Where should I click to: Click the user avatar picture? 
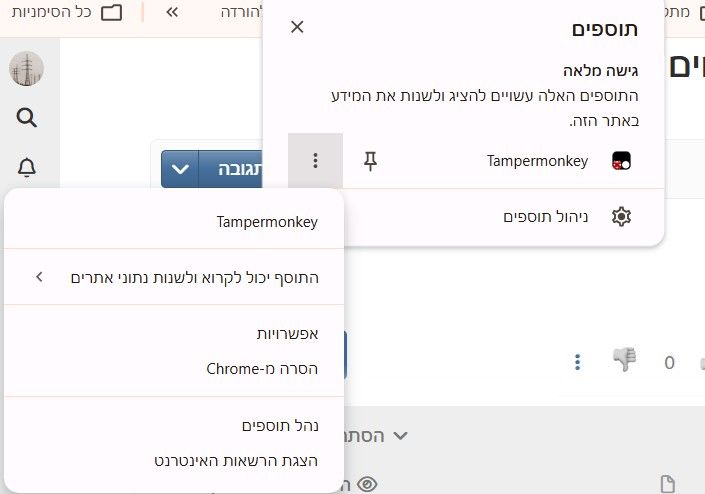click(x=27, y=68)
